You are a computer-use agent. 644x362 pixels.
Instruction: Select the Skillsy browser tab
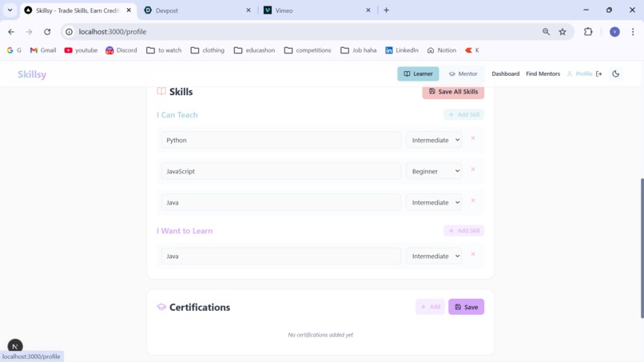pyautogui.click(x=78, y=10)
